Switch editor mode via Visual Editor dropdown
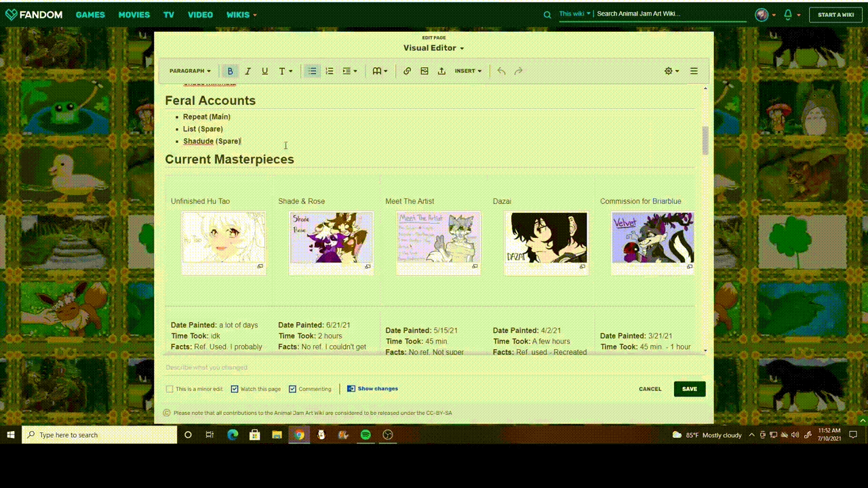Viewport: 868px width, 488px height. [x=434, y=48]
